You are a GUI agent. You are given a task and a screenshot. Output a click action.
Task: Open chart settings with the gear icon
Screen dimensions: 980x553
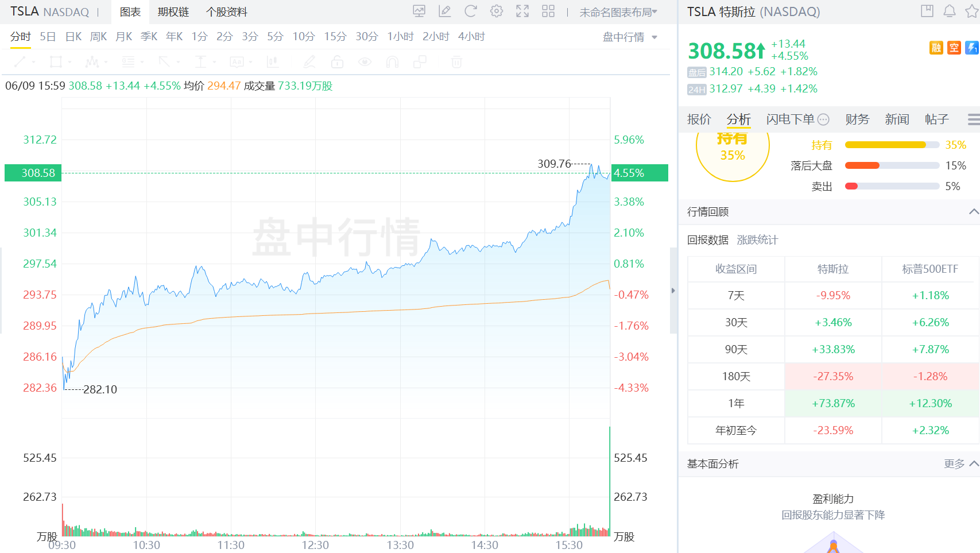coord(496,11)
